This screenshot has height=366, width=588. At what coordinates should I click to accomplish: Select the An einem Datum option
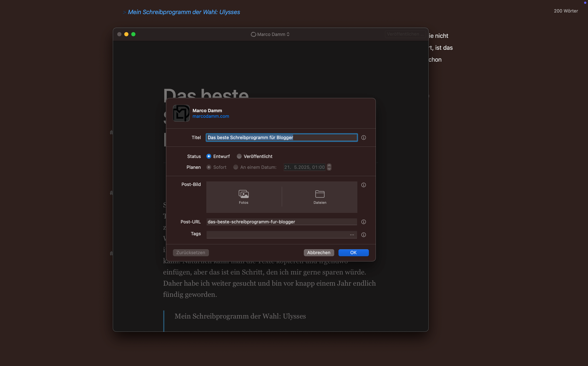click(236, 167)
